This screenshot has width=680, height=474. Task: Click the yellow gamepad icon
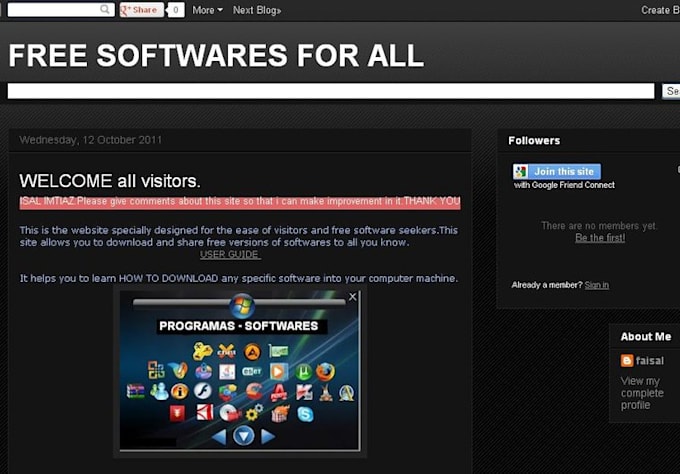coord(202,351)
